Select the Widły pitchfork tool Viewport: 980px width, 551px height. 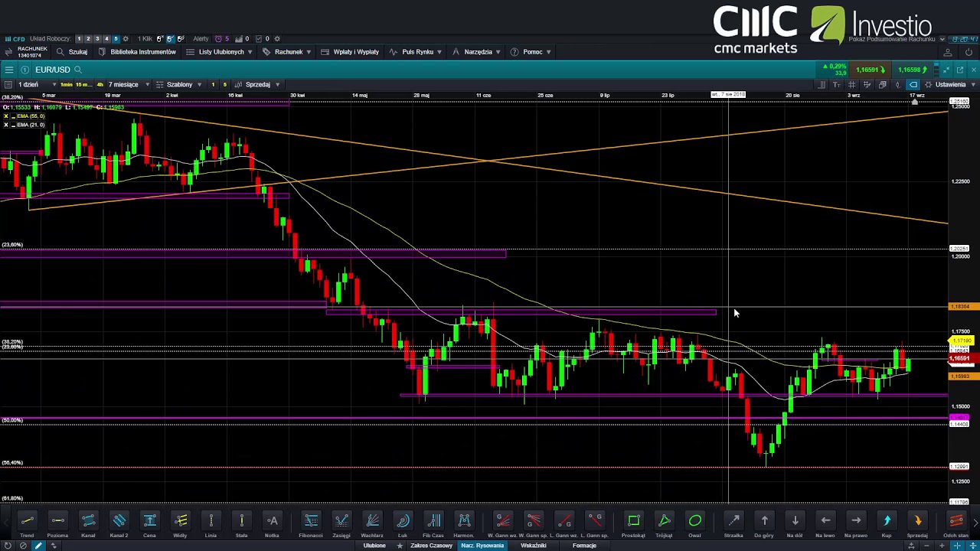(180, 524)
